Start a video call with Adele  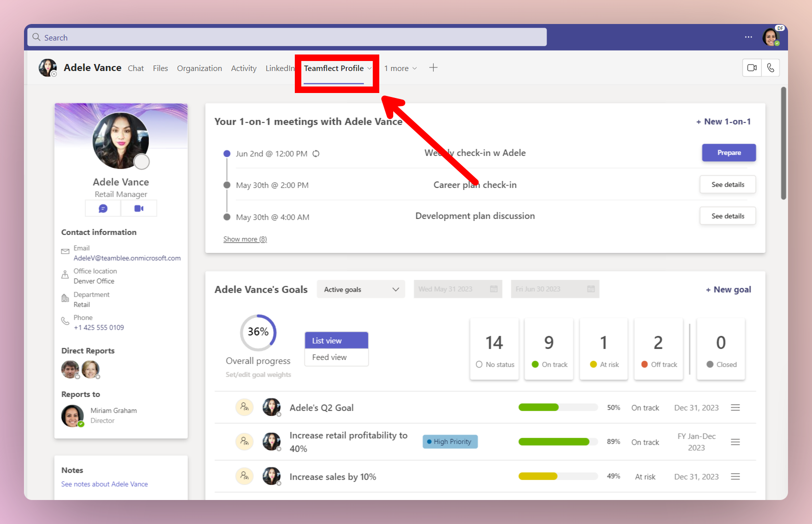tap(752, 68)
